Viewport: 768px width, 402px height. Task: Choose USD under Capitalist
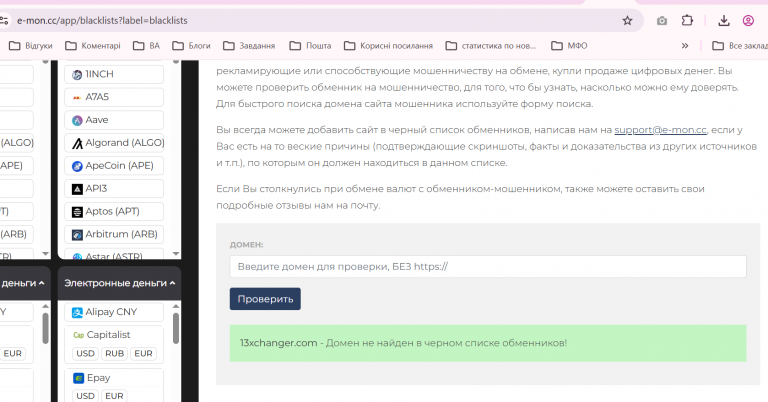pyautogui.click(x=85, y=354)
